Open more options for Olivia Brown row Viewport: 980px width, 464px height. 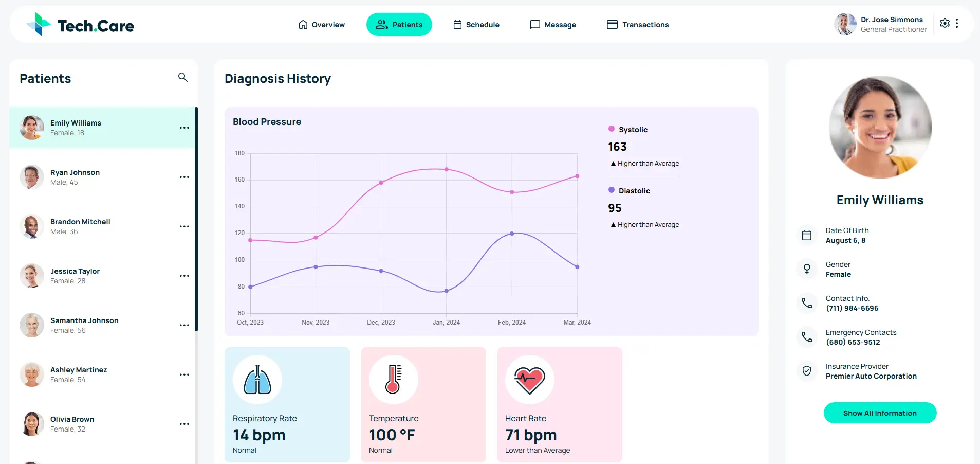click(x=184, y=424)
